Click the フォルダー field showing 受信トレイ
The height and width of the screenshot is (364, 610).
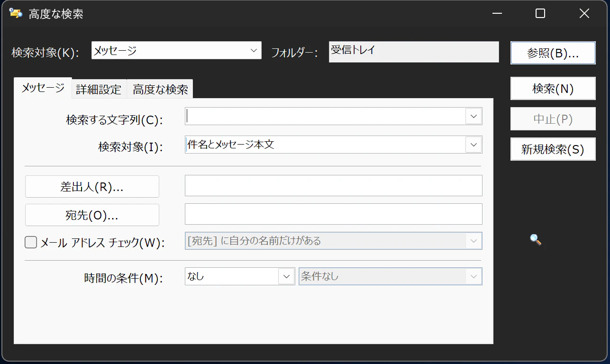414,52
